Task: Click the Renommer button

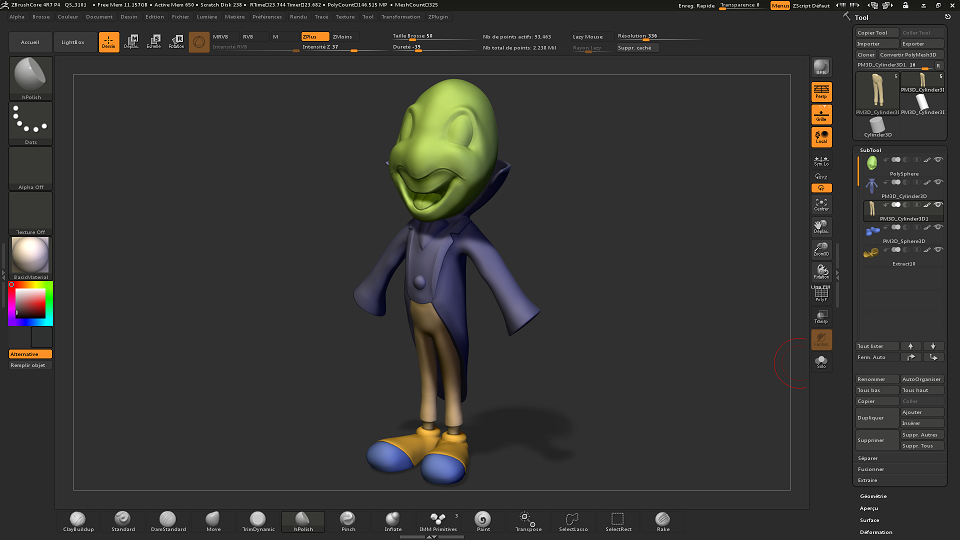Action: [x=877, y=379]
